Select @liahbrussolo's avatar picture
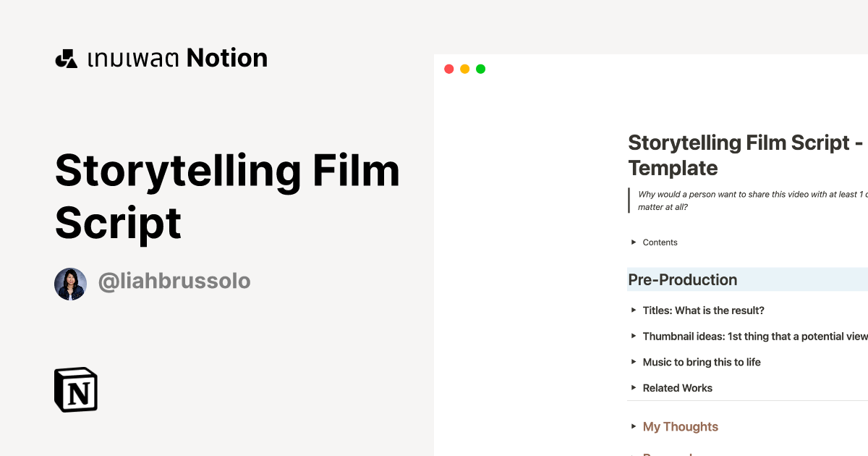 pos(70,284)
